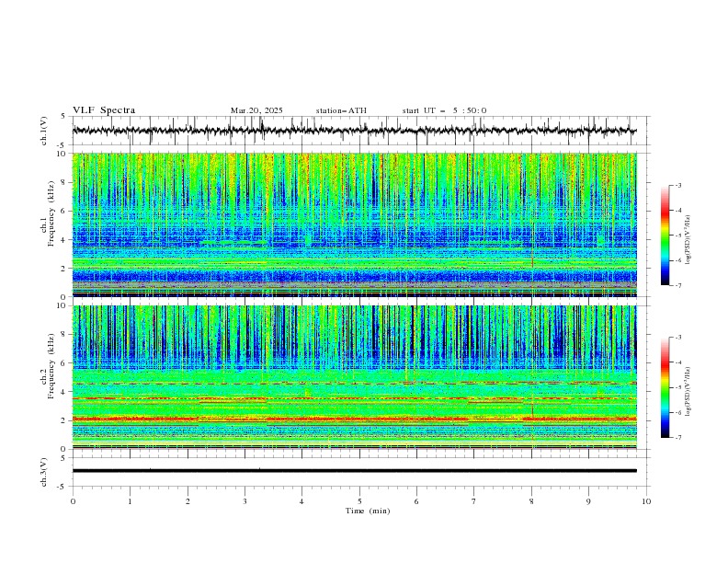728x563 pixels.
Task: Click time axis tick label '3'
Action: [x=245, y=501]
